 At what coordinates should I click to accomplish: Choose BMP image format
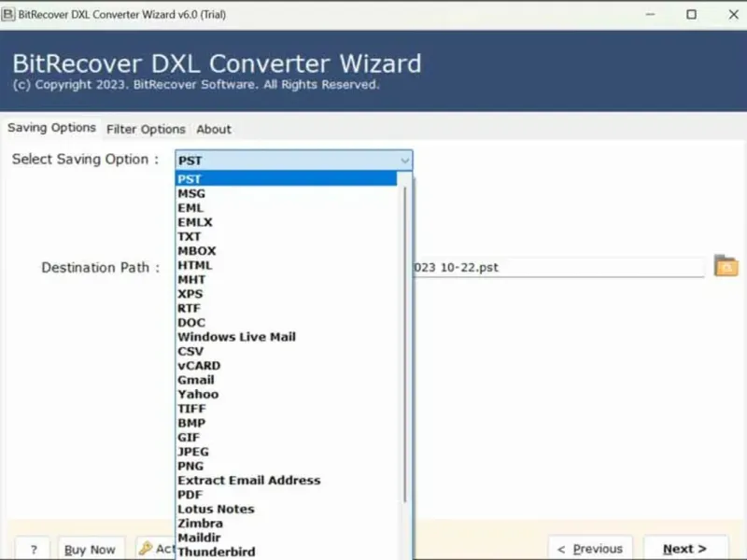coord(287,423)
